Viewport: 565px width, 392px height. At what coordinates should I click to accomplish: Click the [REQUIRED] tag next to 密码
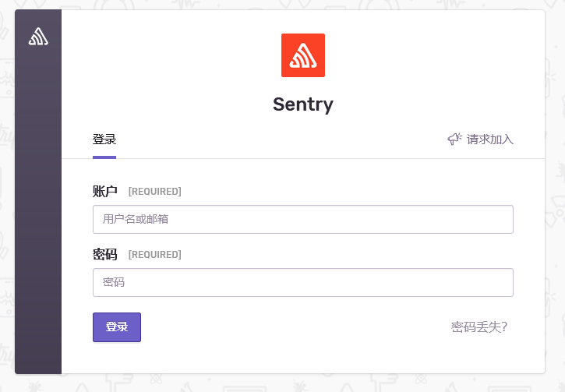[155, 255]
